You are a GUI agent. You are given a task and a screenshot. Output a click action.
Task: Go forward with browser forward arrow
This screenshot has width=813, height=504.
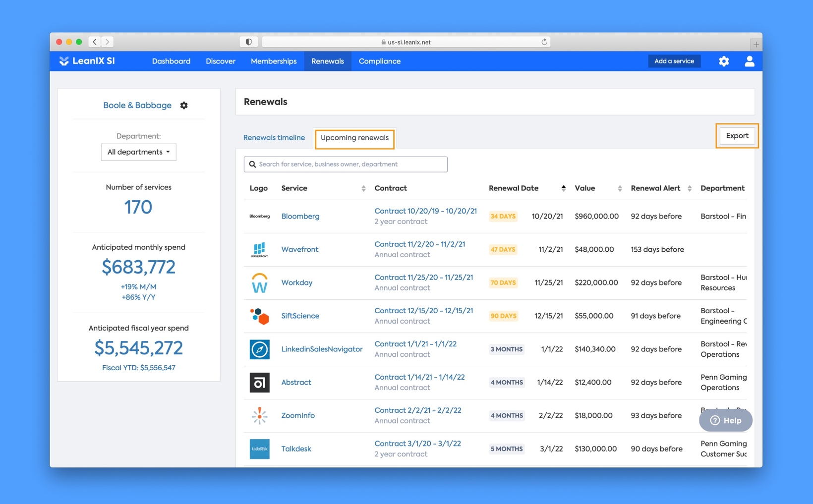107,42
